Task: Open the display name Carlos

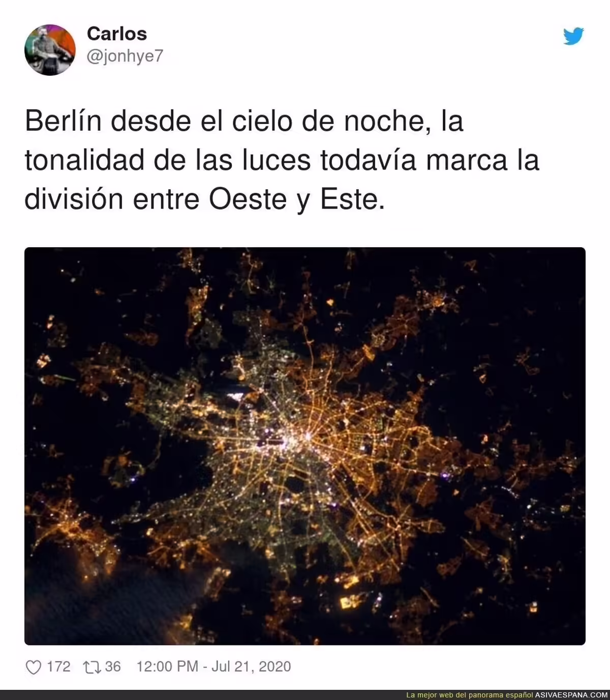Action: click(x=117, y=34)
